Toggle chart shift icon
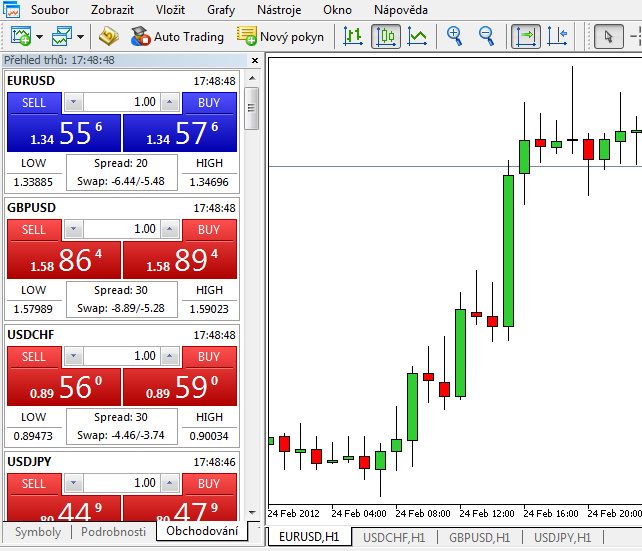 (557, 36)
